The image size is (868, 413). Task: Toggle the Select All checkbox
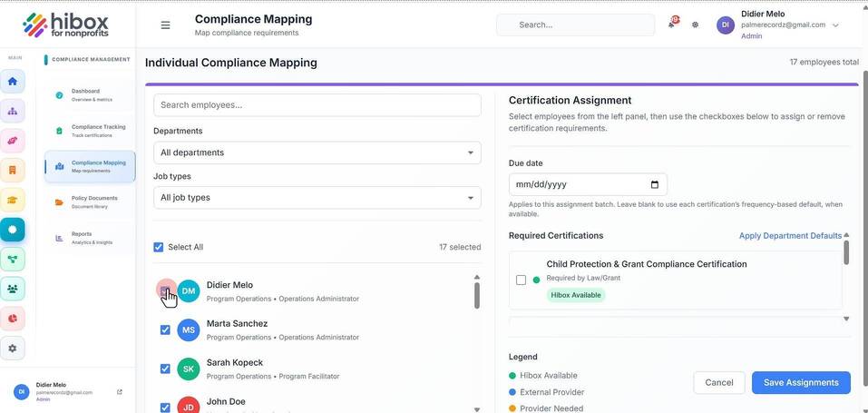click(x=159, y=247)
